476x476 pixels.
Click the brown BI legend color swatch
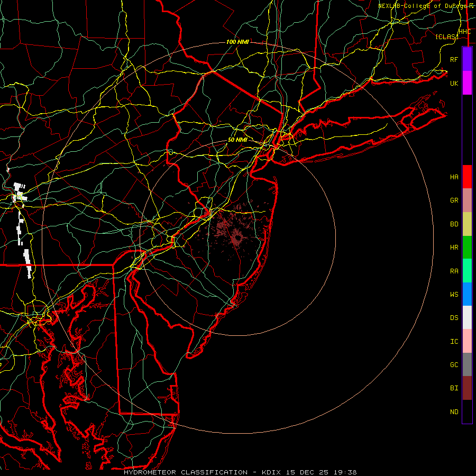pos(467,388)
